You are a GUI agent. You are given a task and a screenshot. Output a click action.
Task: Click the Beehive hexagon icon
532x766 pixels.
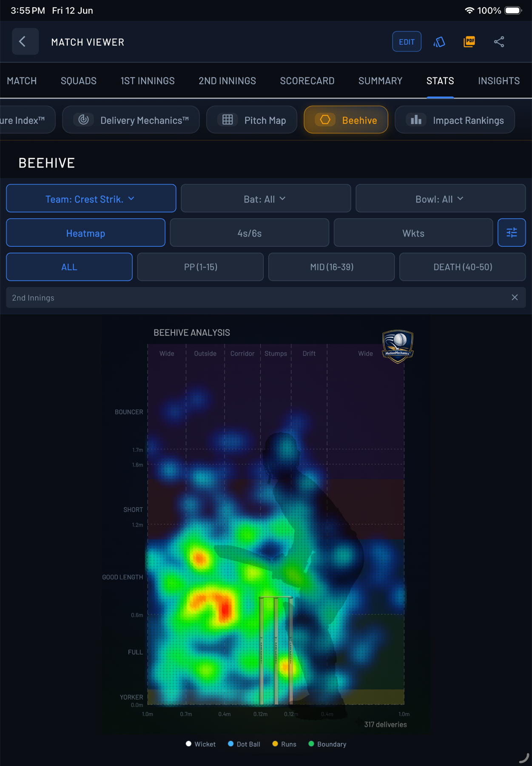point(325,120)
